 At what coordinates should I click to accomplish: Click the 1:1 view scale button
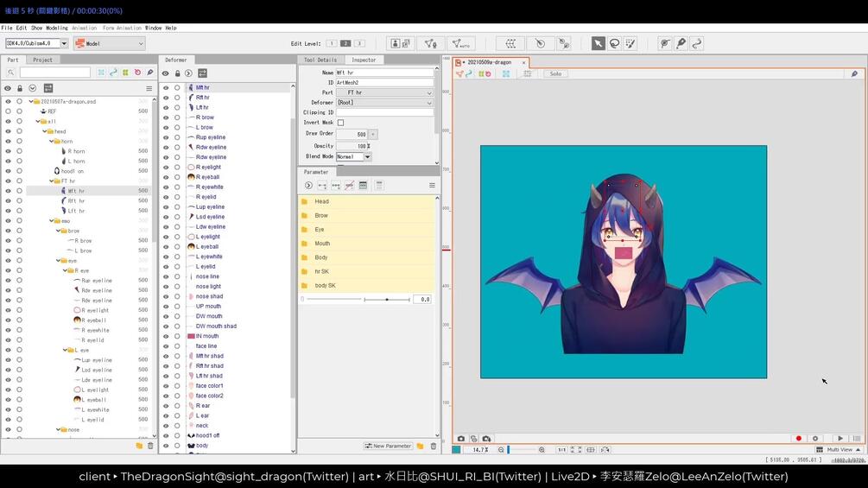(x=561, y=450)
